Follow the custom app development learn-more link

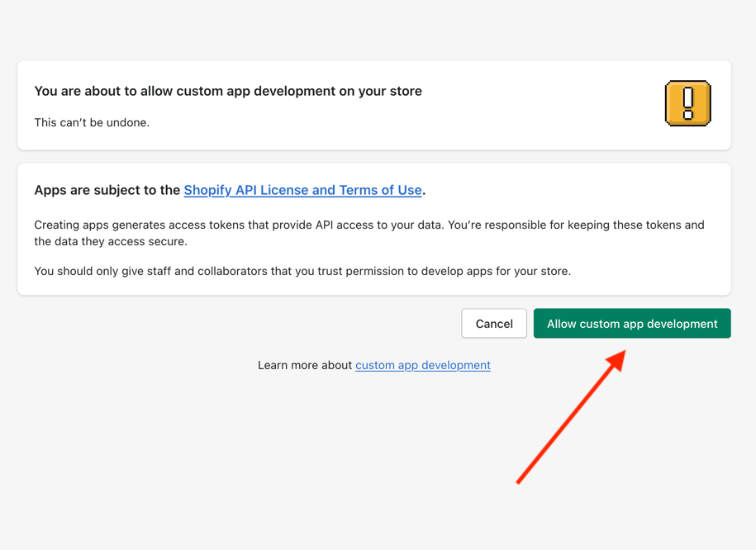(423, 365)
